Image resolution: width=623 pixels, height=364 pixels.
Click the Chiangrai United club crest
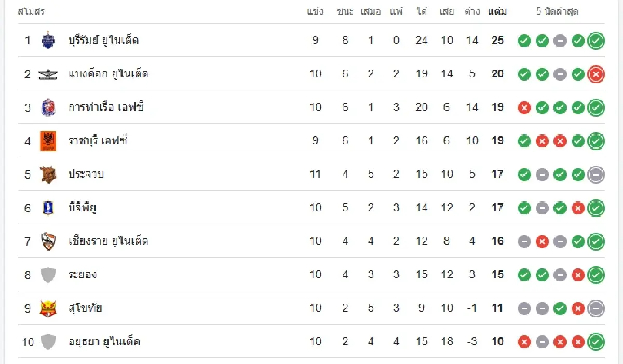(x=48, y=241)
